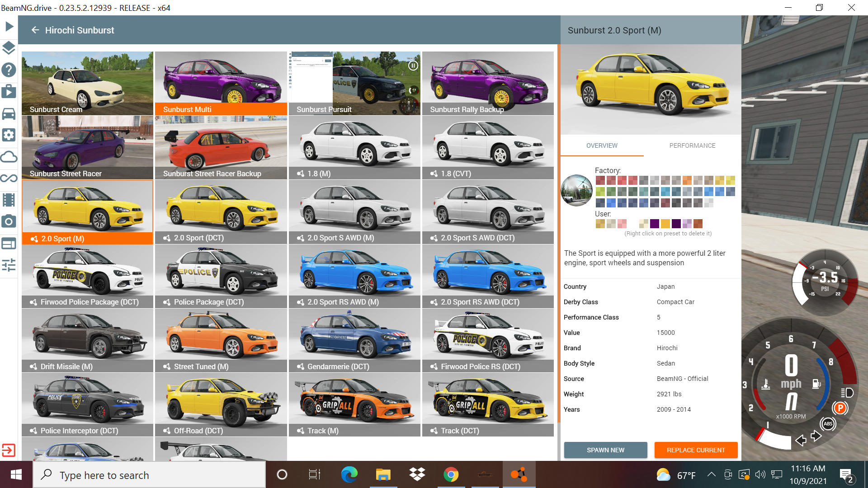Screen dimensions: 868x488
Task: Open the cloud environment icon
Action: (9, 157)
